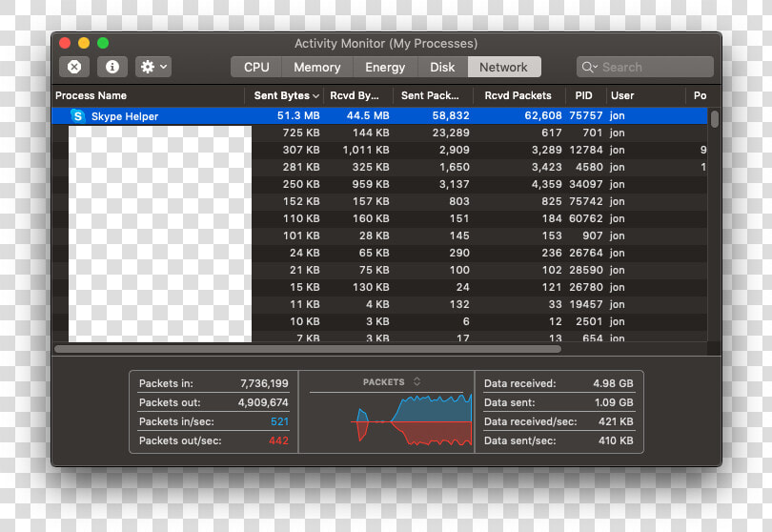The width and height of the screenshot is (772, 532).
Task: Click the vertical scrollbar thumb
Action: [715, 119]
